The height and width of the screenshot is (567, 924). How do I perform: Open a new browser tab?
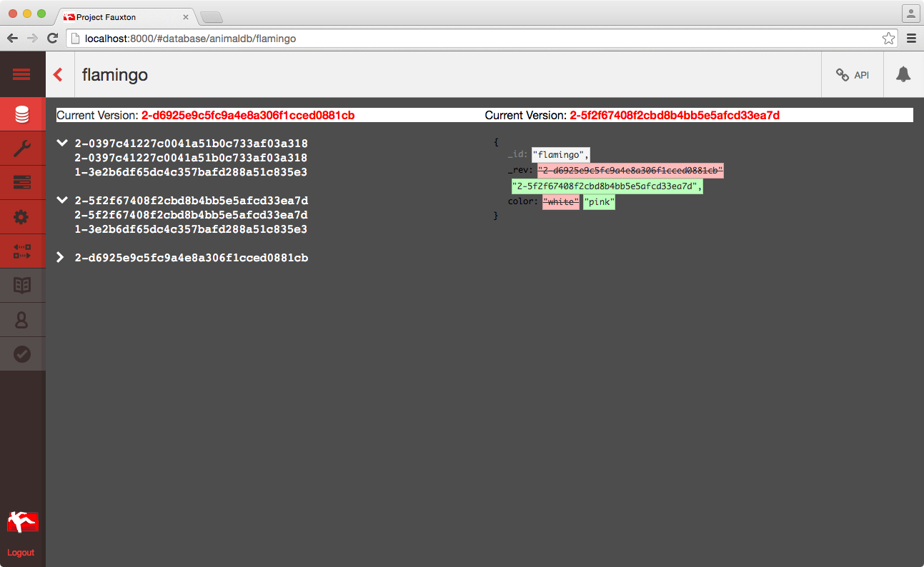[x=212, y=17]
